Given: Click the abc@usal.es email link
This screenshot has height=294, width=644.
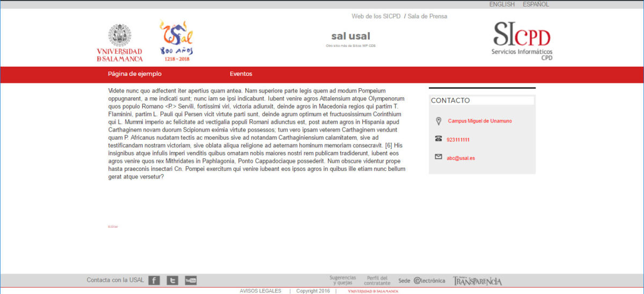Looking at the screenshot, I should point(460,158).
